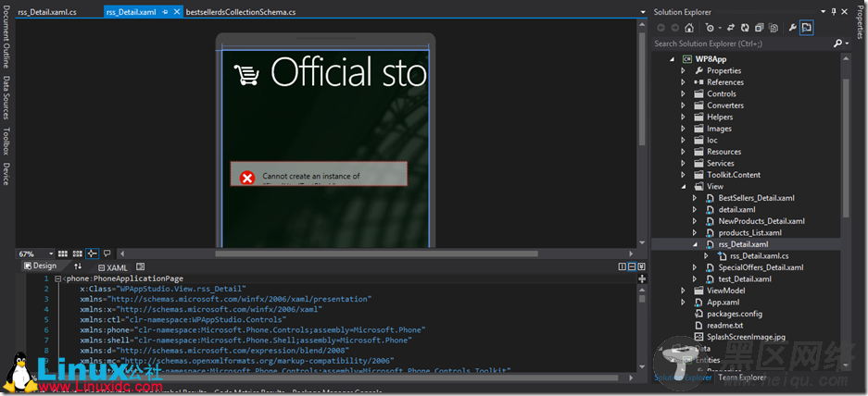
Task: Click the designer vertical scrollbar
Action: tap(642, 89)
